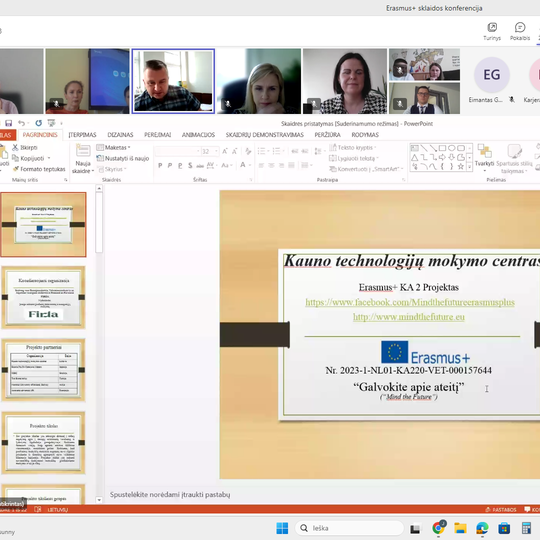Switch to the ĮTERPIMAS tab

(82, 135)
